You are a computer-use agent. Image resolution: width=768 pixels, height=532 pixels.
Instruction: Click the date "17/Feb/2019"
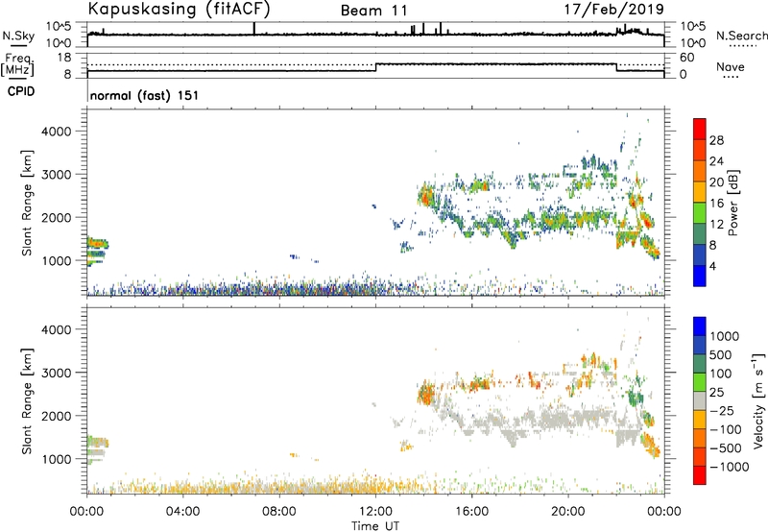[614, 9]
